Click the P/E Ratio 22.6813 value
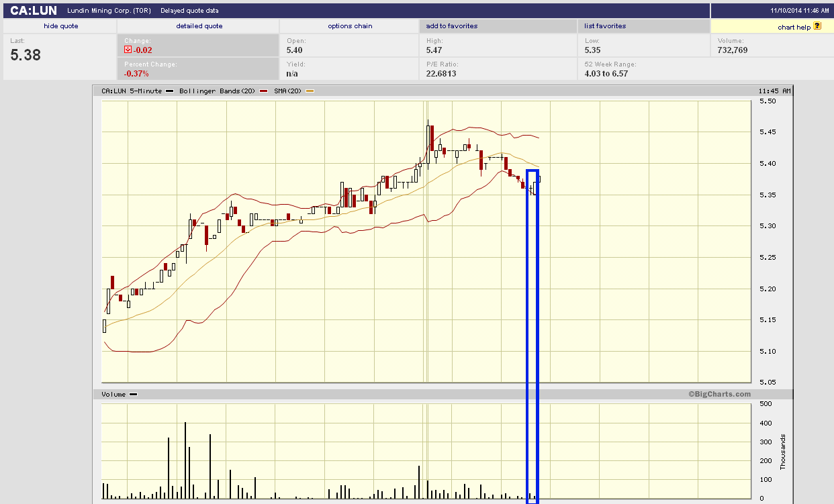834x504 pixels. (x=441, y=74)
